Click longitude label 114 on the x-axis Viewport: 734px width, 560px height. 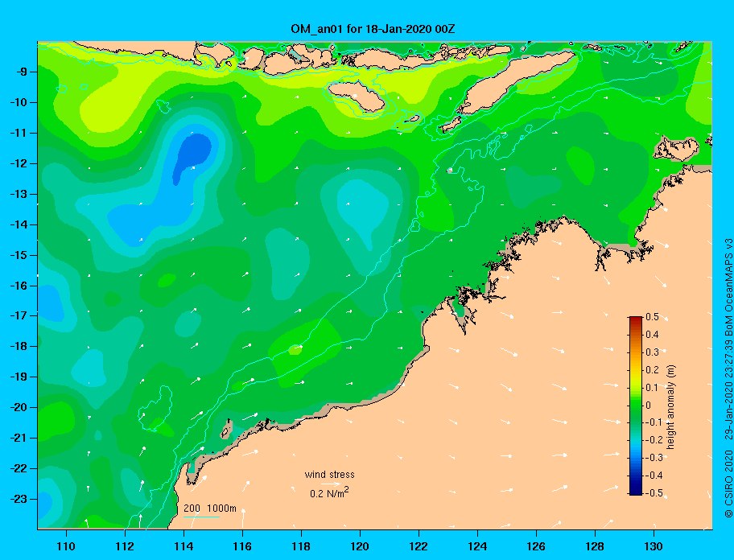click(x=183, y=546)
